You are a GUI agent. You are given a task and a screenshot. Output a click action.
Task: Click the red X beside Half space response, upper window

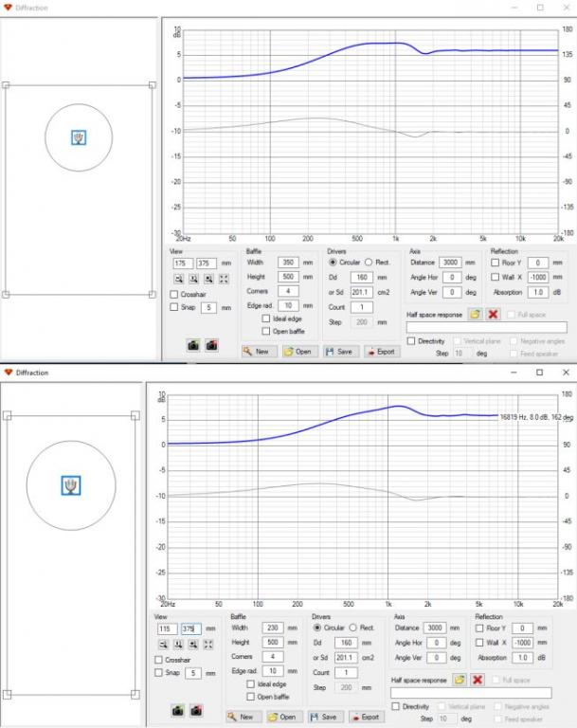(493, 315)
